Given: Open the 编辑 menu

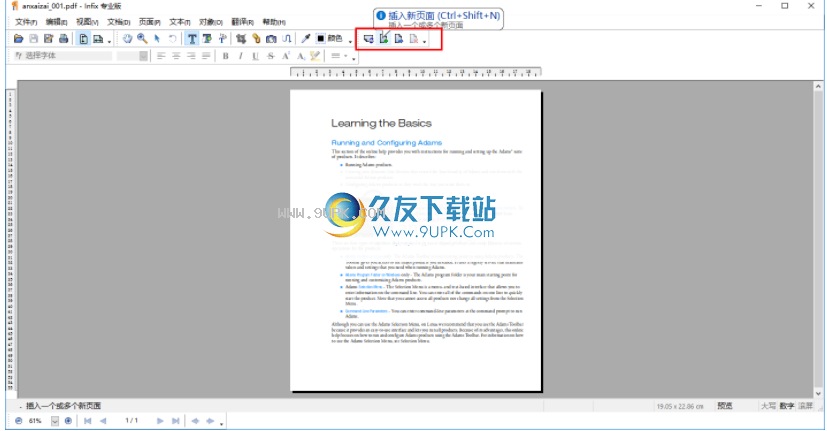Looking at the screenshot, I should click(56, 22).
